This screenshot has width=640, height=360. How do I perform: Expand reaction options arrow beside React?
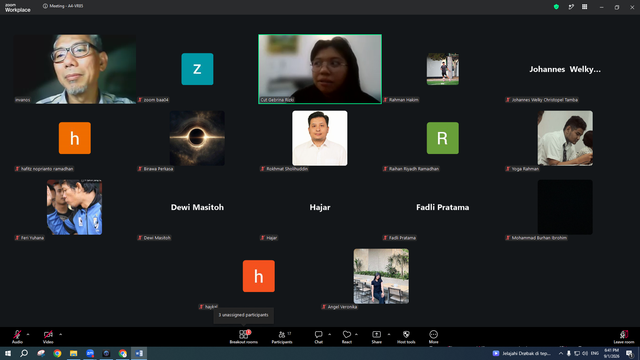(x=356, y=334)
